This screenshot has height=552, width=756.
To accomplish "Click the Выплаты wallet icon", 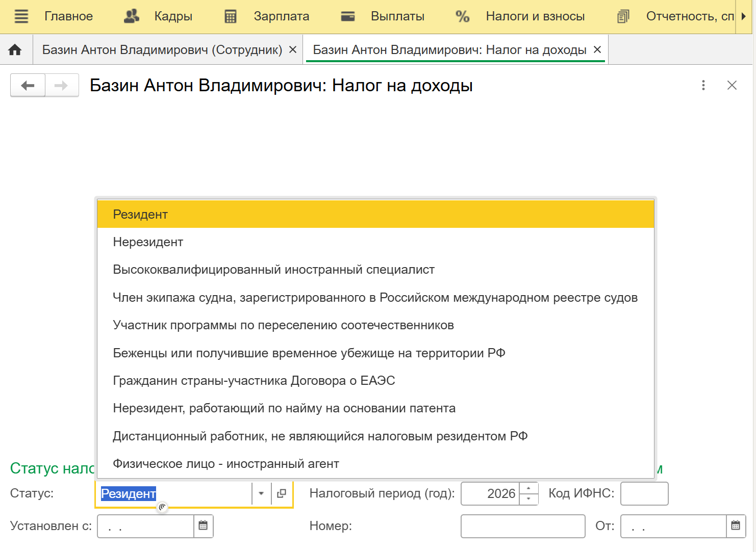I will [x=348, y=16].
